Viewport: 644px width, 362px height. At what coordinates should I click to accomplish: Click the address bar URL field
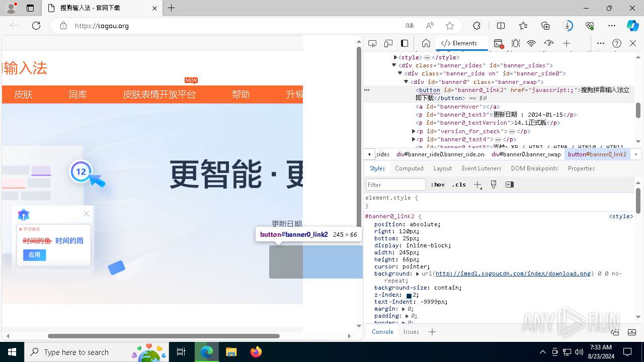point(236,26)
